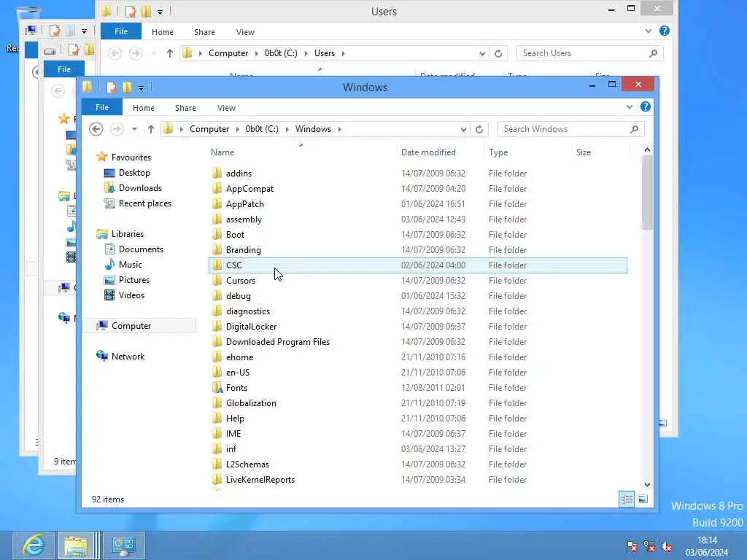Open the Share tab in Windows window
747x560 pixels.
185,108
